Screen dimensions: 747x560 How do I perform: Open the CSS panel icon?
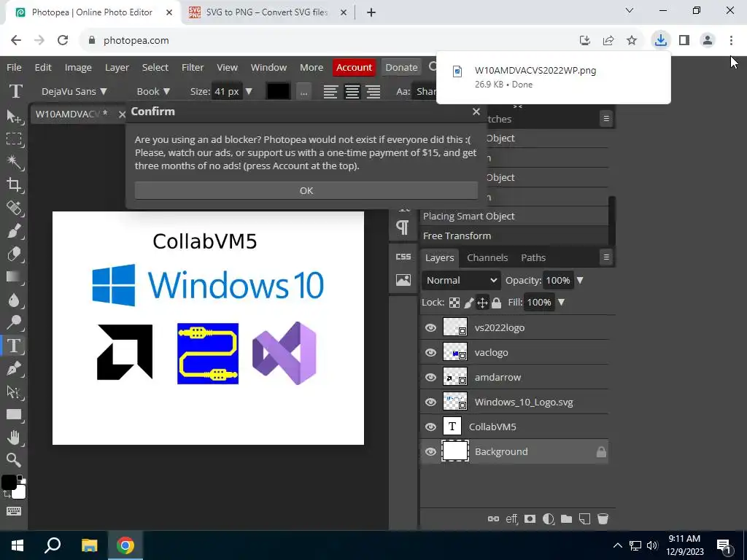pos(403,257)
